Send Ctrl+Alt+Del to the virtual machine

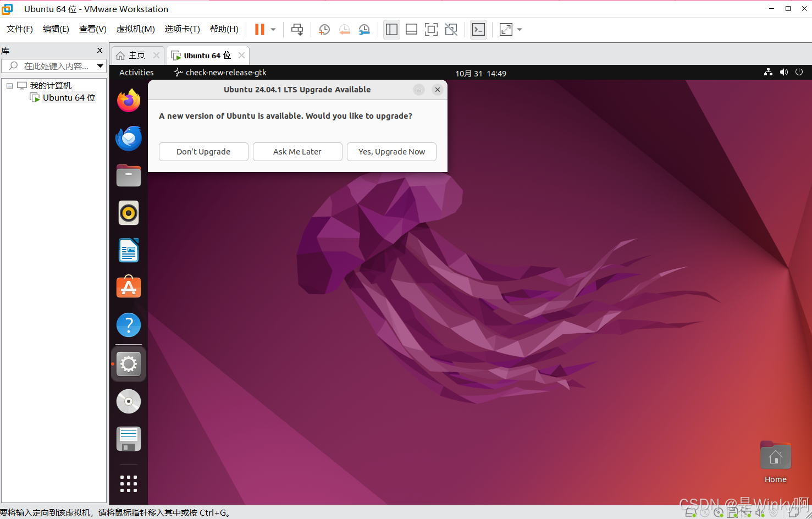tap(297, 30)
